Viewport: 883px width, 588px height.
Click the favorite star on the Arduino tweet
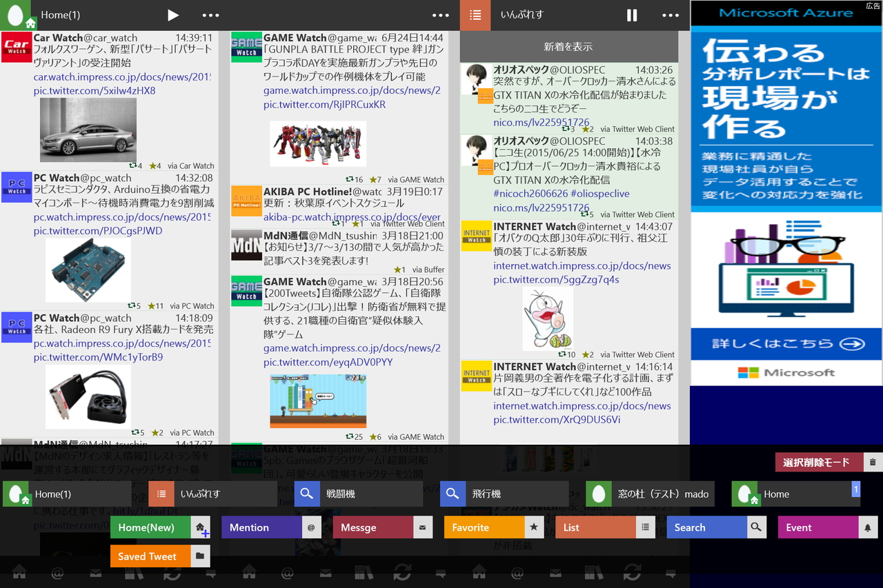[150, 305]
